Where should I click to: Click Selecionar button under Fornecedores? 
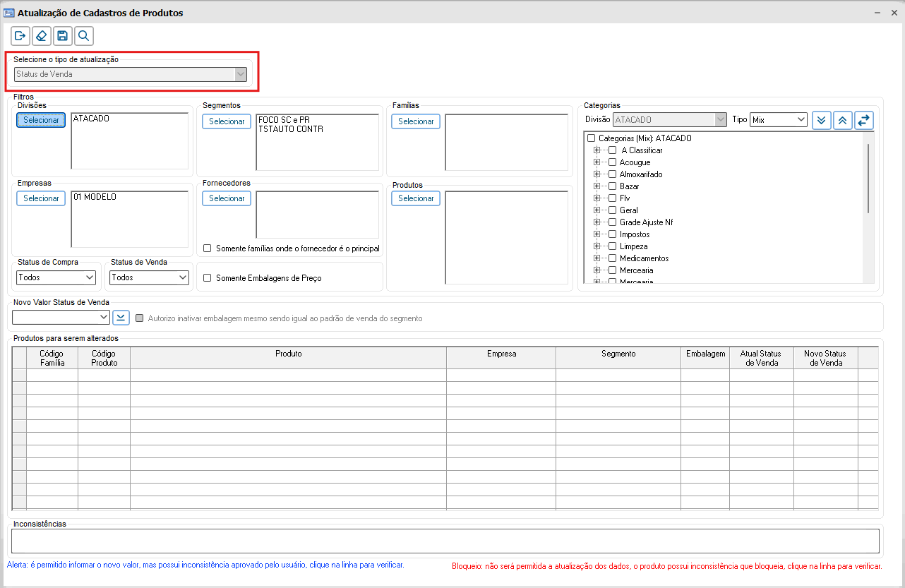[227, 198]
